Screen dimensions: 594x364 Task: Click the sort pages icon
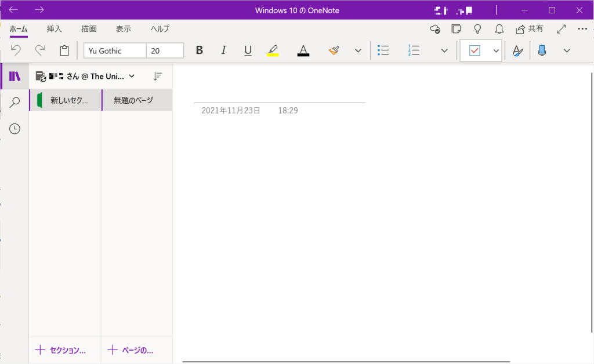[x=158, y=77]
